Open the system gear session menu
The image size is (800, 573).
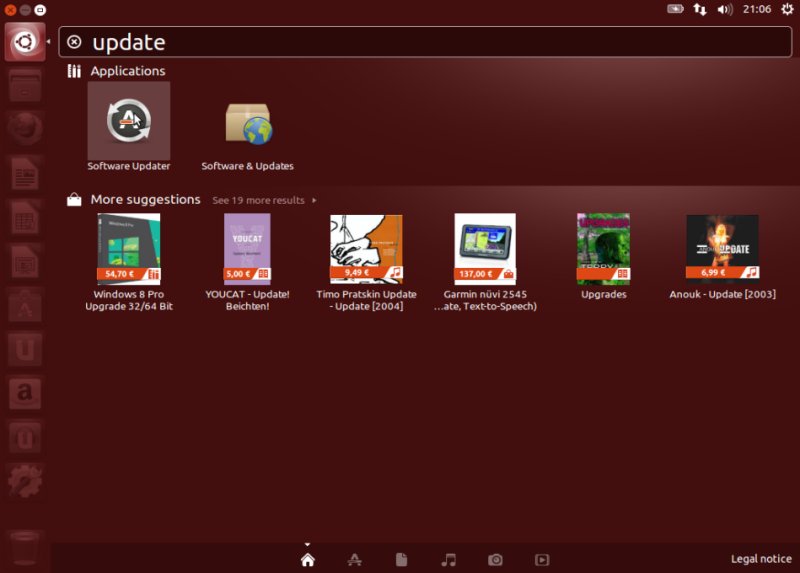click(x=787, y=9)
